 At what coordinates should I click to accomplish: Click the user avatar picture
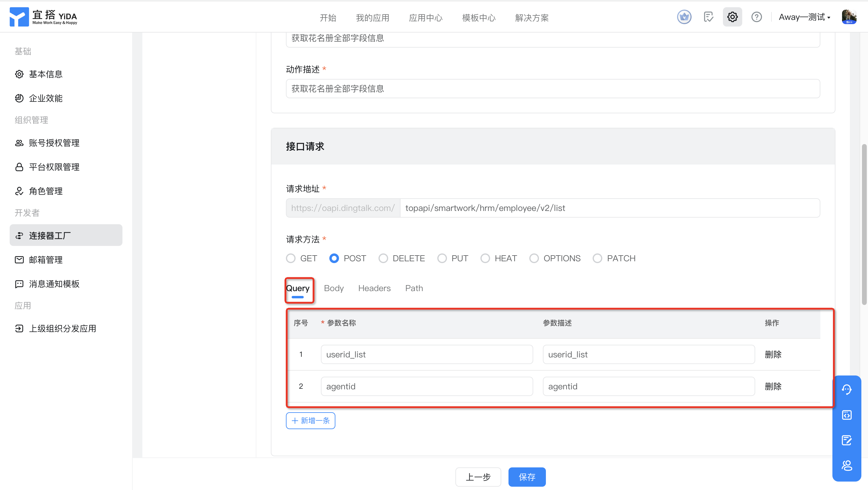(x=849, y=17)
